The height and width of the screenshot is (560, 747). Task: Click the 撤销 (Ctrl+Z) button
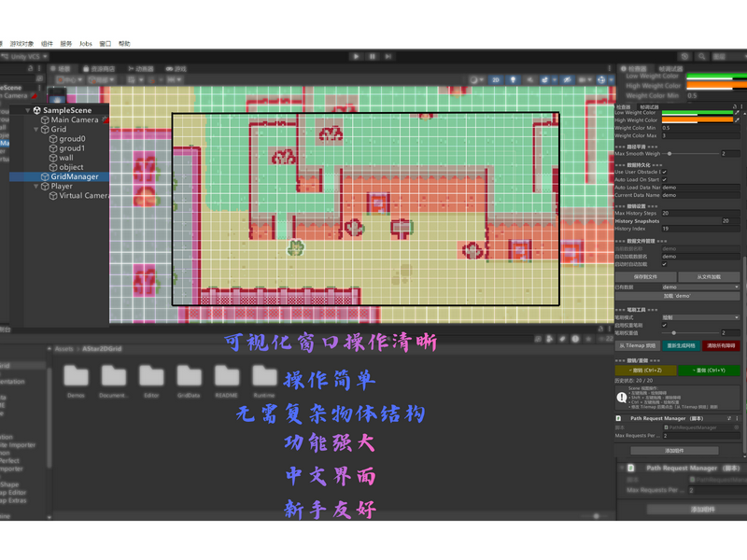(x=645, y=371)
